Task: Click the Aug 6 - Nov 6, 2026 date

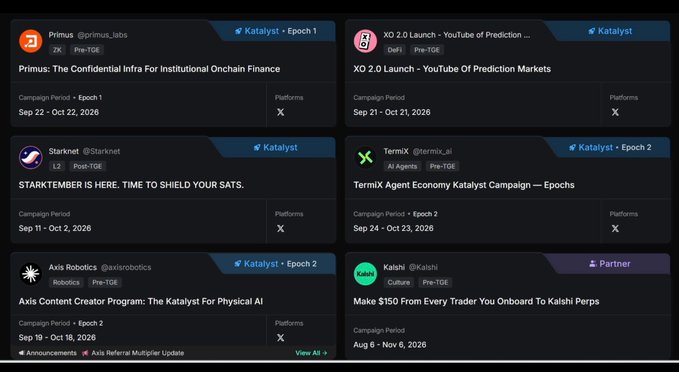Action: click(x=390, y=345)
